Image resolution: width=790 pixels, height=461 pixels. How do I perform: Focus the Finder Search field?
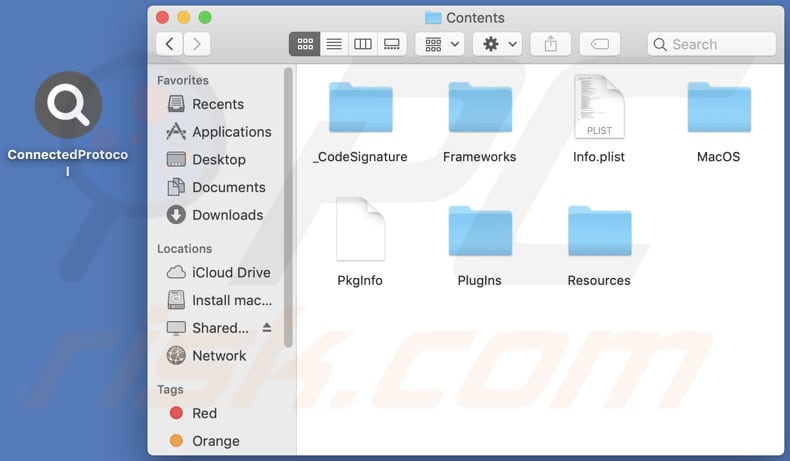(711, 44)
